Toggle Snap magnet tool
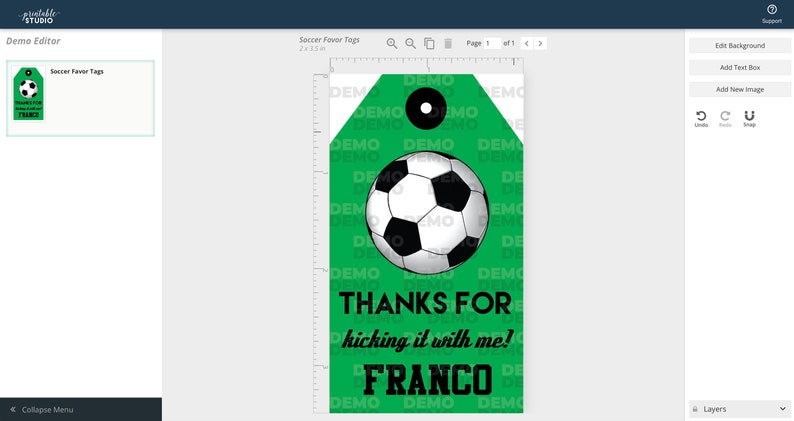The image size is (794, 421). click(749, 119)
